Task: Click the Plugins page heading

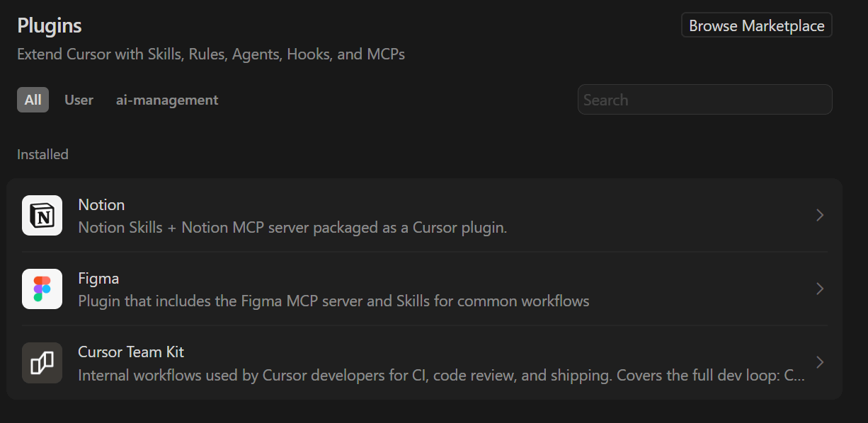Action: coord(50,26)
